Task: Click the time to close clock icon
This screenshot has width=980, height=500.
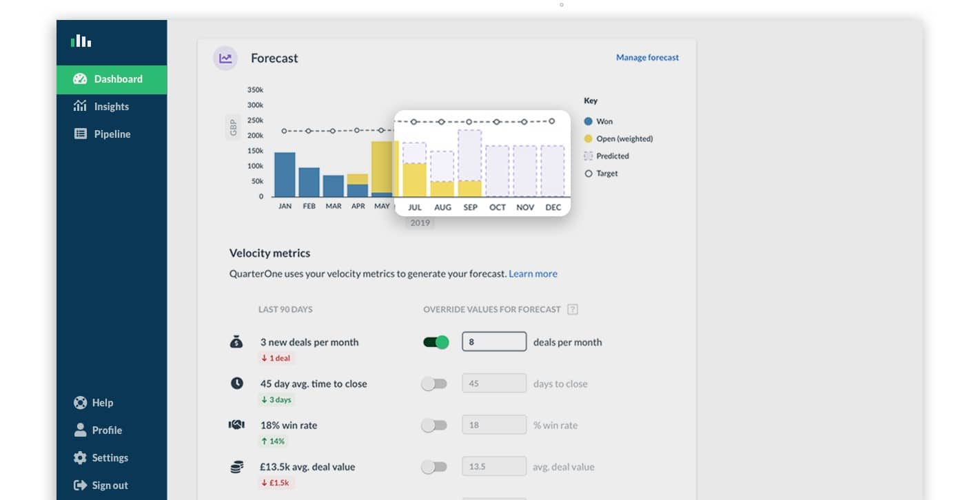Action: tap(236, 384)
